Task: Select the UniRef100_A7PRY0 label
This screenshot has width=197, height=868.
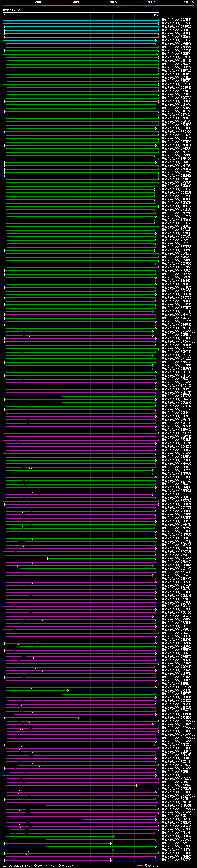Action: click(177, 389)
